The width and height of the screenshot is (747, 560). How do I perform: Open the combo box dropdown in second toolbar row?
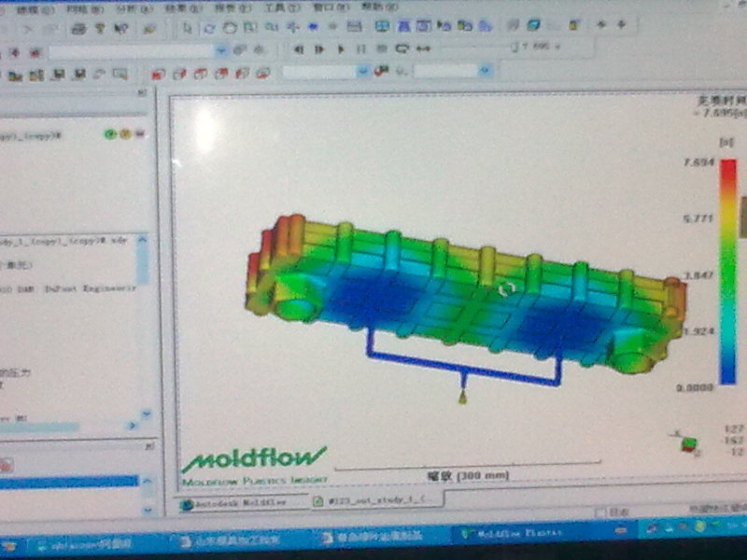coord(221,50)
